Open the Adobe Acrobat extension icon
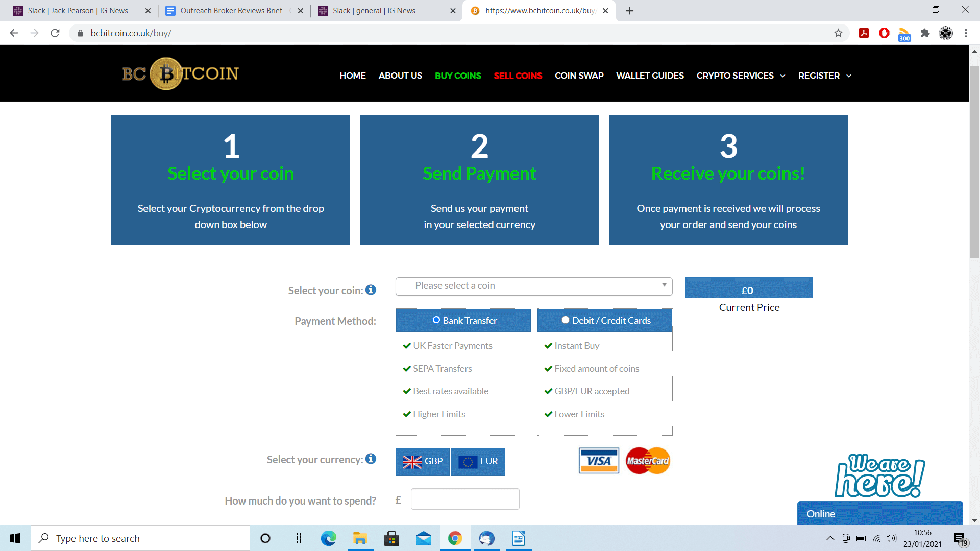This screenshot has height=551, width=980. (x=864, y=33)
